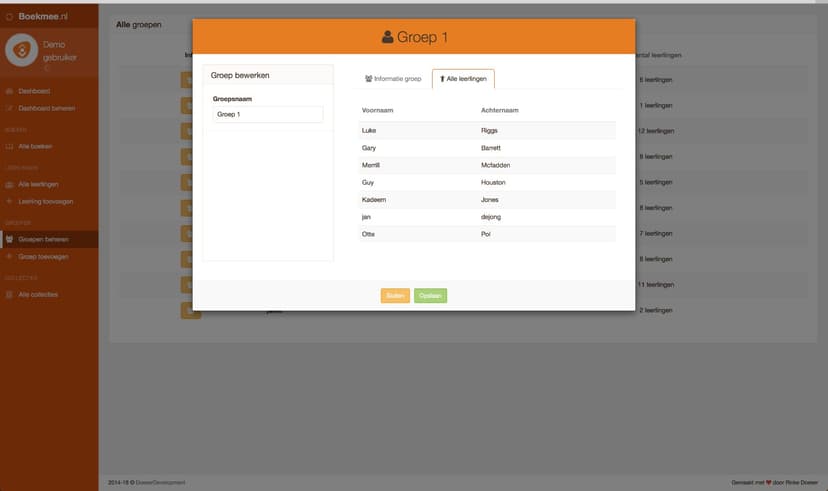Click the 11 leerlingen cell in background table
The height and width of the screenshot is (491, 828).
(655, 285)
